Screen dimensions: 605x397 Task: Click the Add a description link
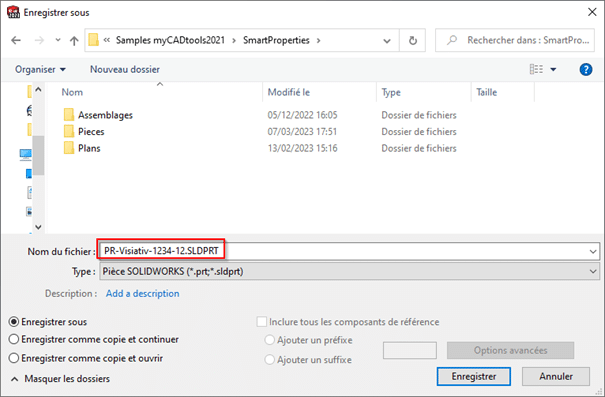click(142, 294)
